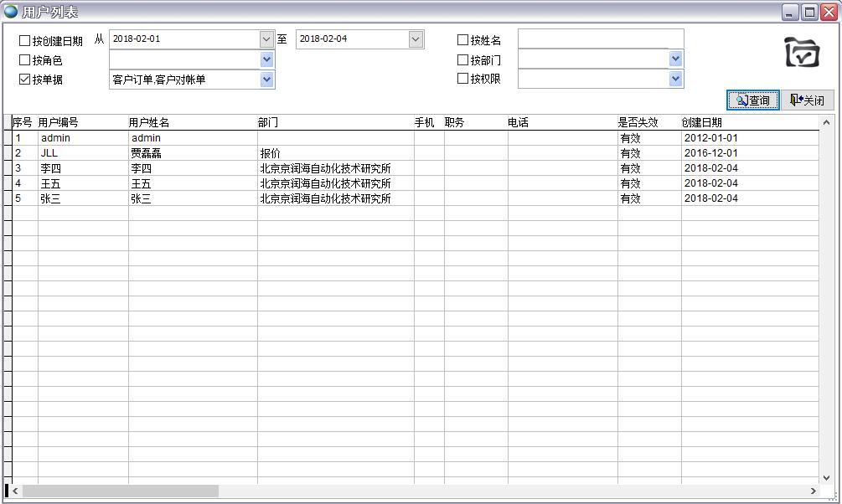The width and height of the screenshot is (842, 504).
Task: Click the name filter input field
Action: point(600,39)
